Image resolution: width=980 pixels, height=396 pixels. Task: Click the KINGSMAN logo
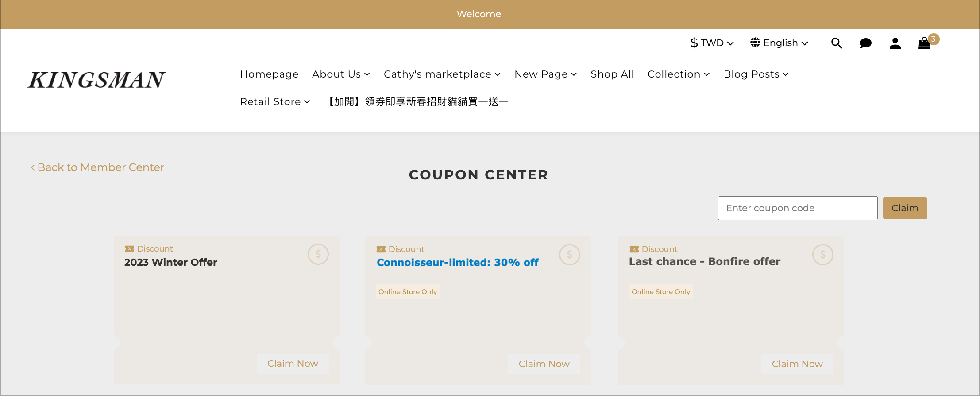[x=96, y=80]
